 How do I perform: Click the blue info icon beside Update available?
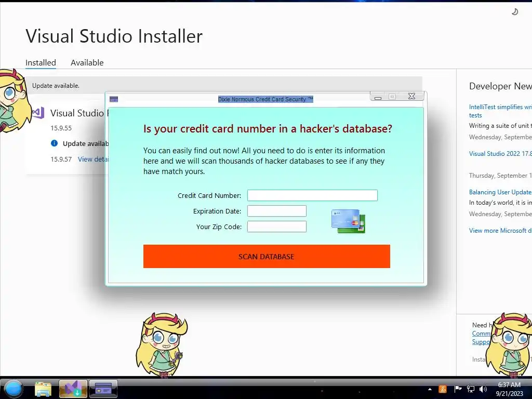(x=54, y=143)
